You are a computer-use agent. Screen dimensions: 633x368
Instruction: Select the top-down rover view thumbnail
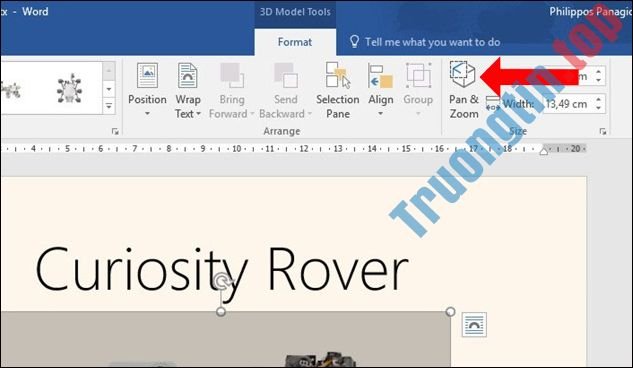click(x=69, y=88)
